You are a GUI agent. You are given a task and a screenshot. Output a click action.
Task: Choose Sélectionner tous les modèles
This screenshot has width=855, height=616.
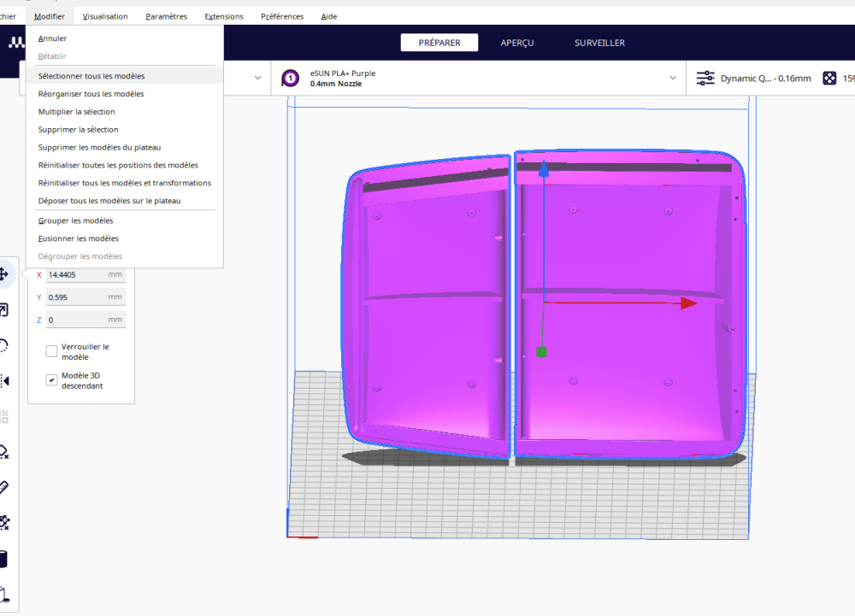point(124,76)
